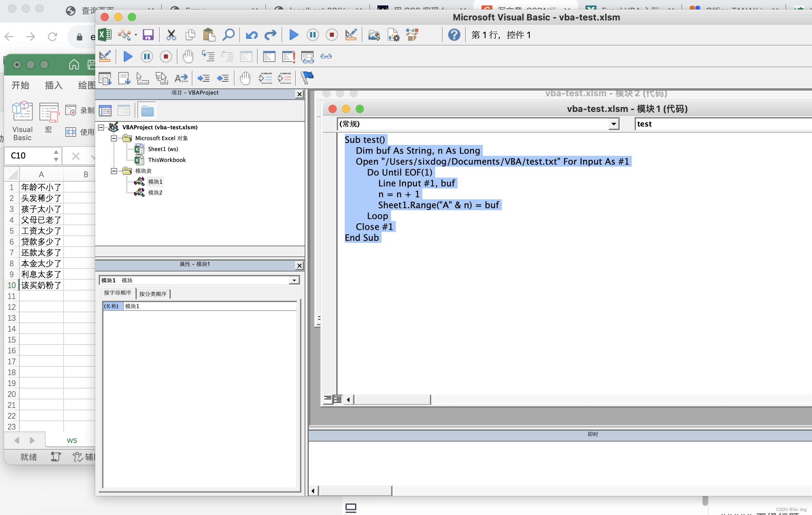The width and height of the screenshot is (812, 515).
Task: Stop/reset execution in top toolbar row
Action: pos(332,35)
